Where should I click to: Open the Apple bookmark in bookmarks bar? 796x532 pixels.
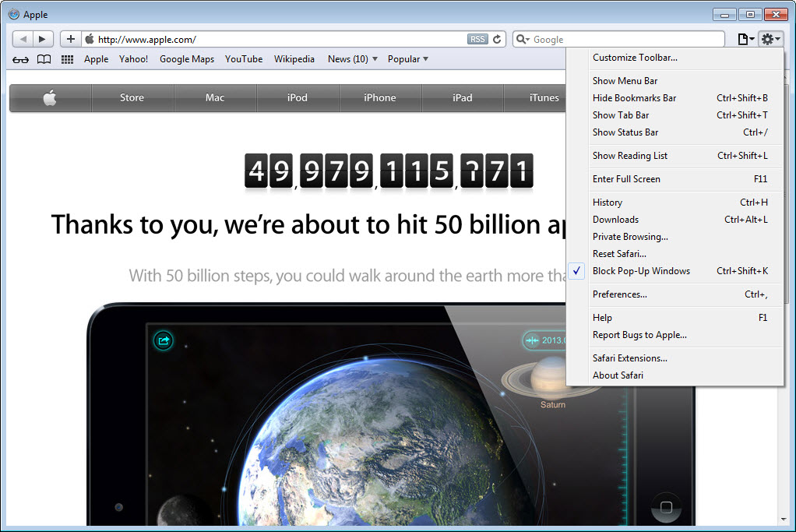coord(96,59)
